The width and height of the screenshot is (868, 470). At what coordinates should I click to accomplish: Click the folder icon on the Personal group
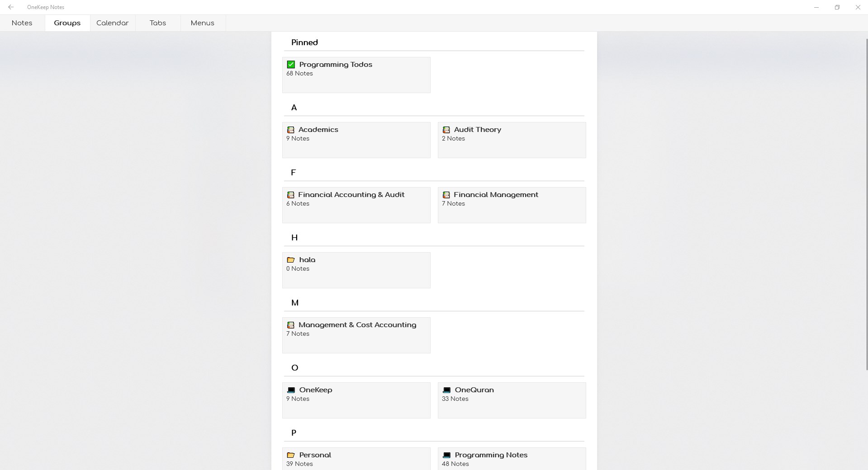point(291,455)
